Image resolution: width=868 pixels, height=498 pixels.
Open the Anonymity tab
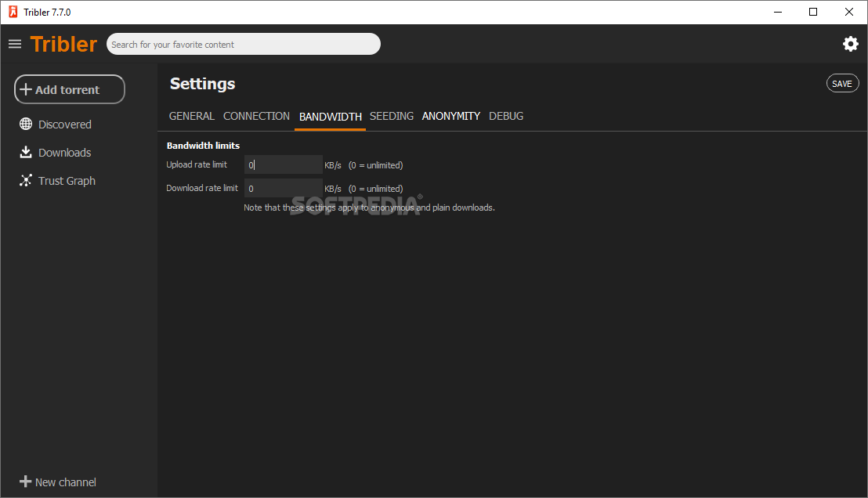[450, 116]
